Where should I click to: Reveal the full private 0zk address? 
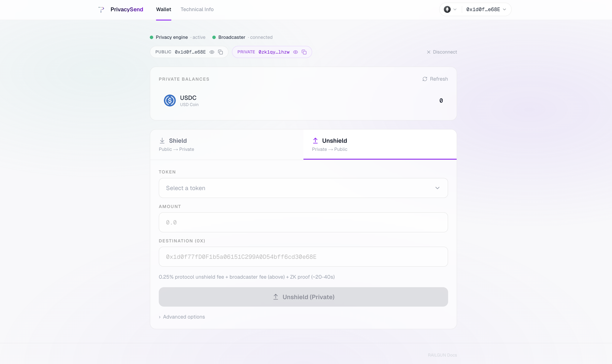[296, 52]
